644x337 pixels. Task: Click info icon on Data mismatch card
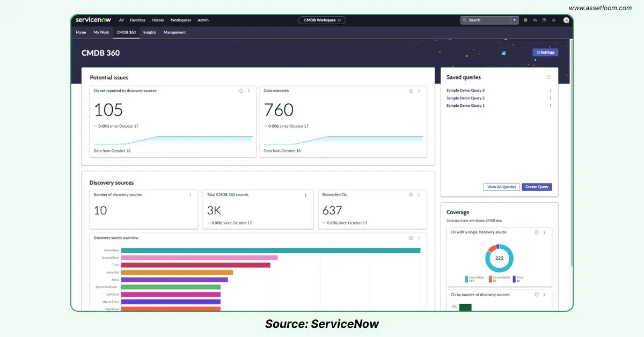(x=411, y=91)
